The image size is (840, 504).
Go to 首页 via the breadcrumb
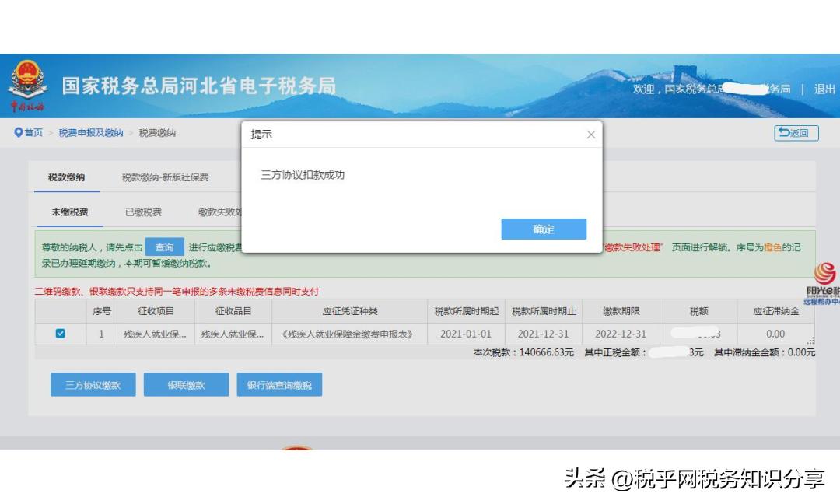32,132
